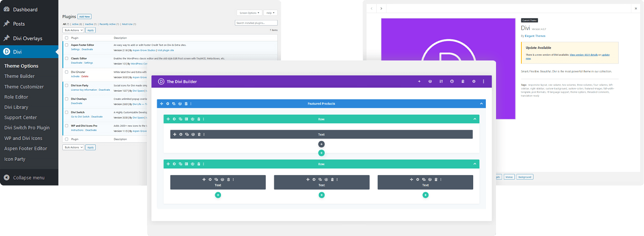The width and height of the screenshot is (644, 236).
Task: Deactivate Aspen Footer Editor plugin link
Action: [x=87, y=49]
